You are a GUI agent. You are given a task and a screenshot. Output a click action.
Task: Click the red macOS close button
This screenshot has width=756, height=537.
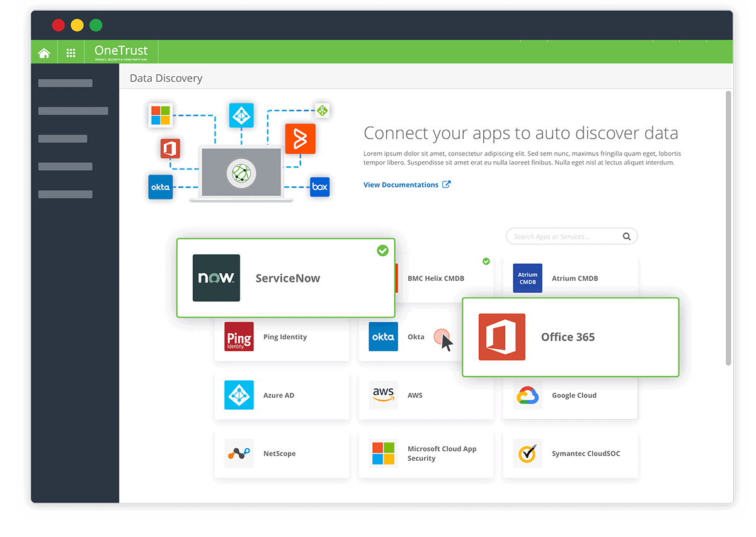point(59,25)
